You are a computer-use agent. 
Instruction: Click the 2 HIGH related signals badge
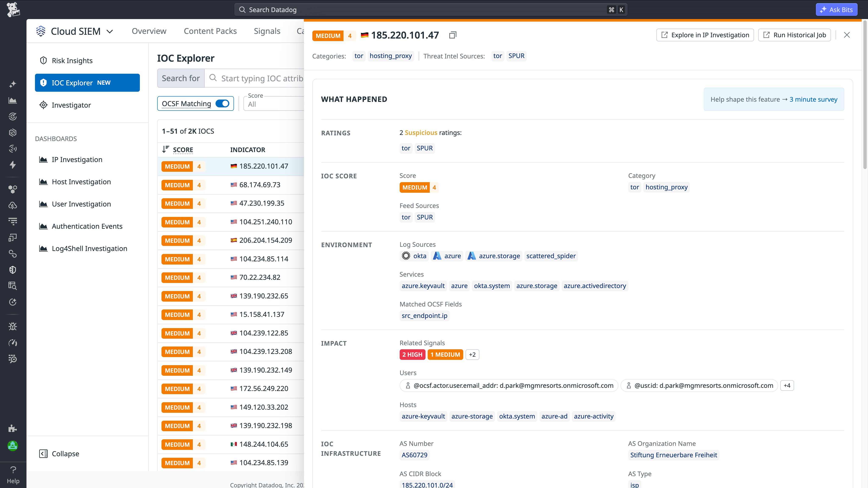pos(412,354)
